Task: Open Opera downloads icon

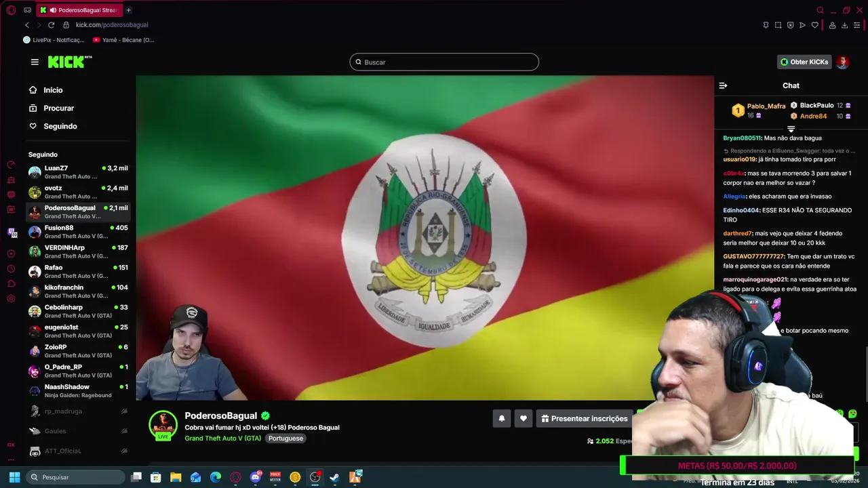Action: [x=844, y=25]
